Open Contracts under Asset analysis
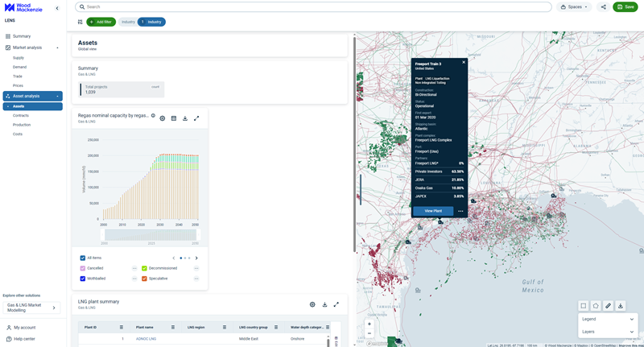 coord(21,115)
